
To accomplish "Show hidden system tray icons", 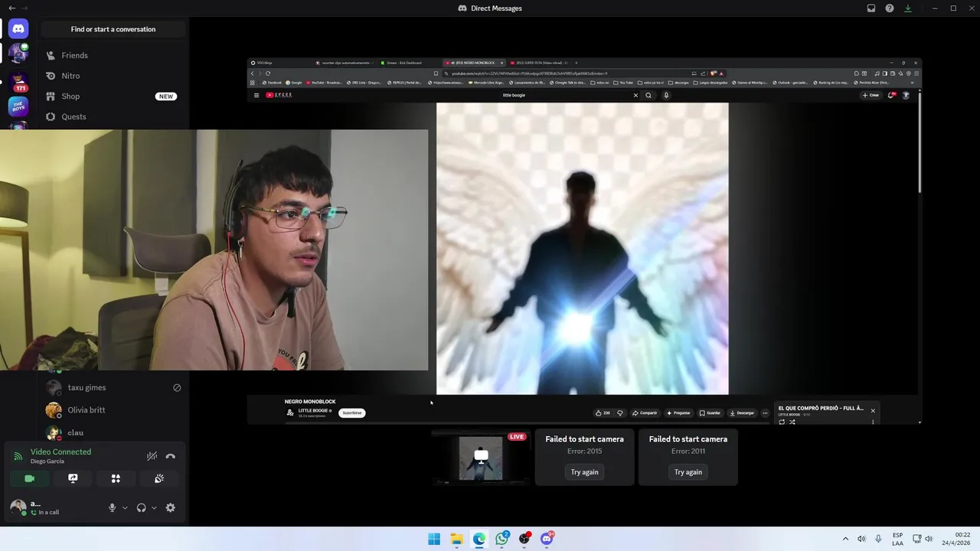I will pyautogui.click(x=845, y=539).
